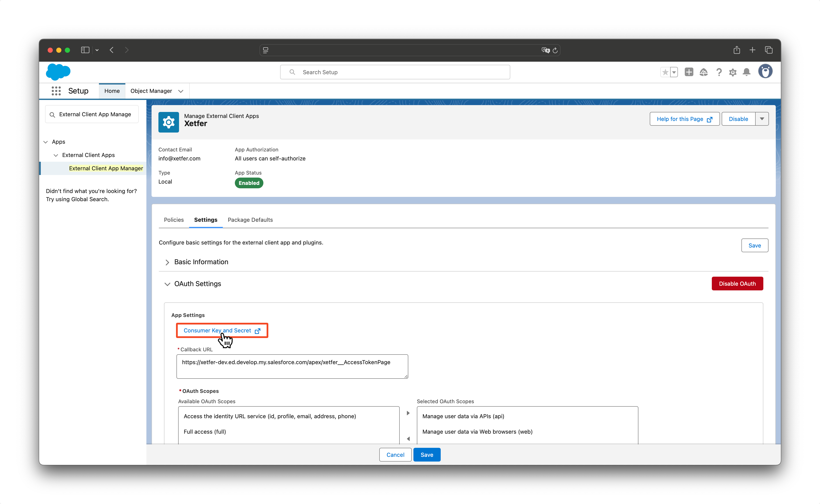
Task: Click the Disable OAuth button
Action: 737,284
